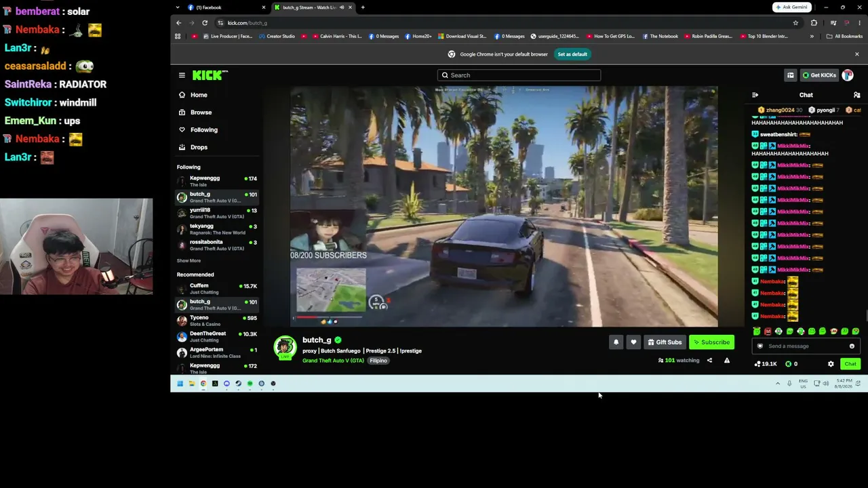Open the dashboard icon beside Get KICKs
This screenshot has height=488, width=868.
coord(790,75)
